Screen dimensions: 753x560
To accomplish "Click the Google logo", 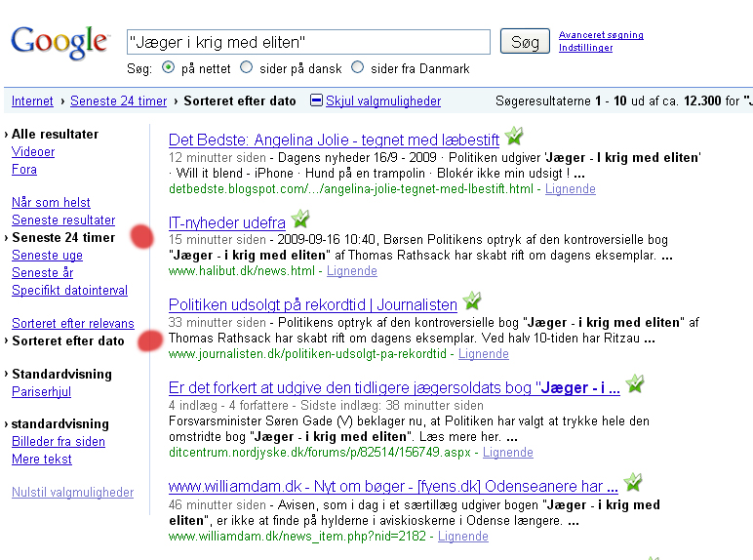I will coord(60,42).
